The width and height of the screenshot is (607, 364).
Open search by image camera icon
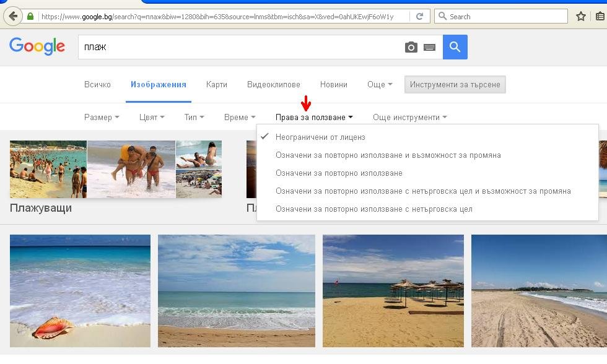coord(411,47)
